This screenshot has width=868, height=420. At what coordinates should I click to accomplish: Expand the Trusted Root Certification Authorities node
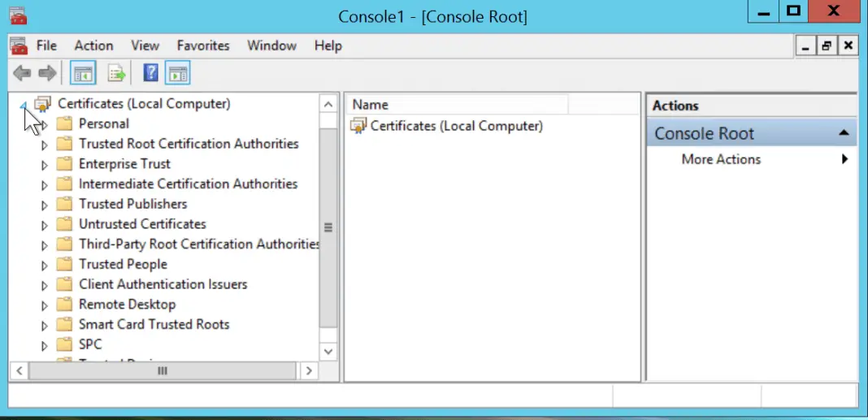click(x=45, y=145)
